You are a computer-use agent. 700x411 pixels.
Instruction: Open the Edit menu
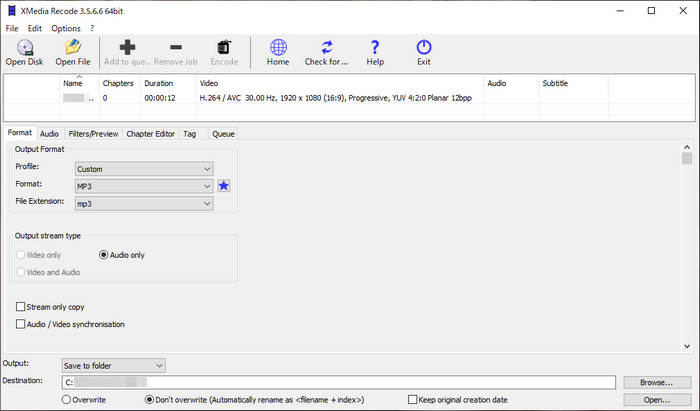(x=34, y=29)
